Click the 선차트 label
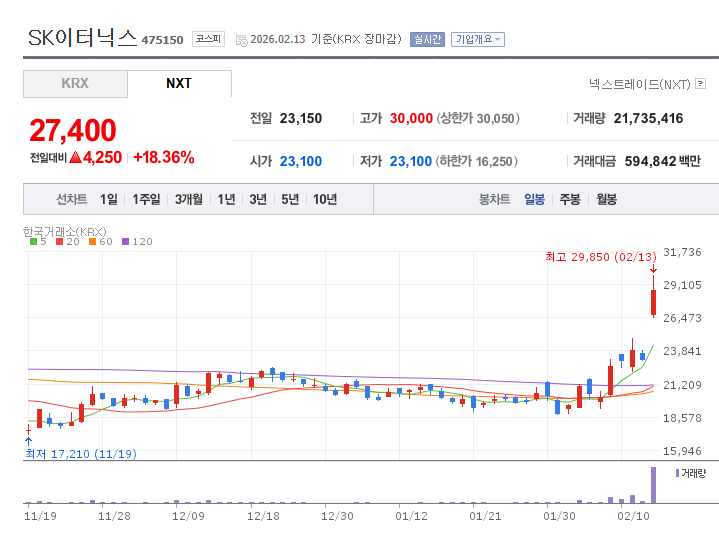The height and width of the screenshot is (535, 719). [x=72, y=199]
